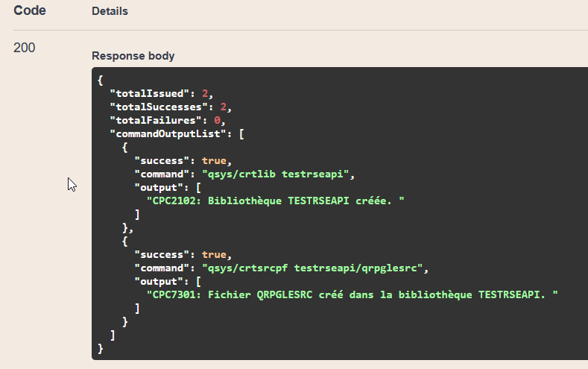Click the "Details" column header
588x369 pixels.
coord(110,11)
